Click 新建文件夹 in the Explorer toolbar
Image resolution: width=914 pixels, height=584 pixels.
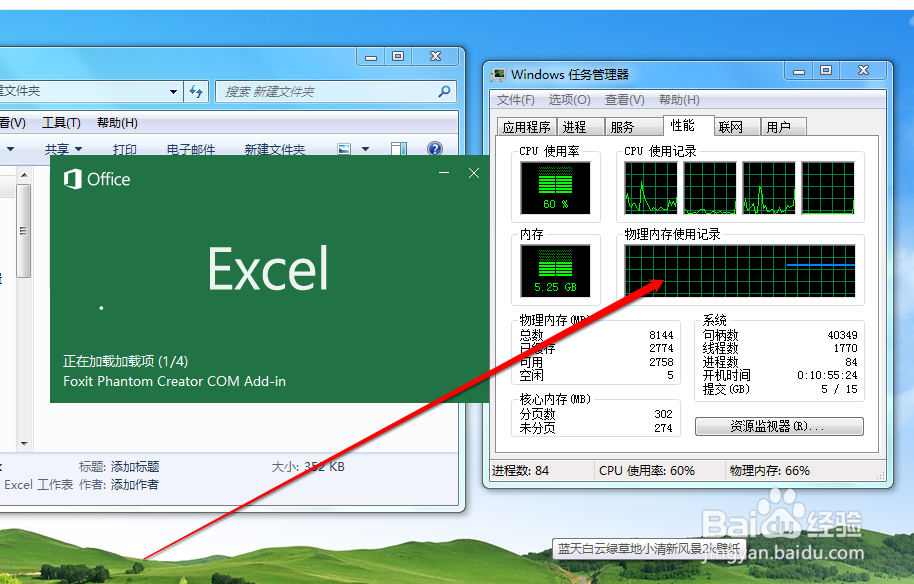coord(275,149)
